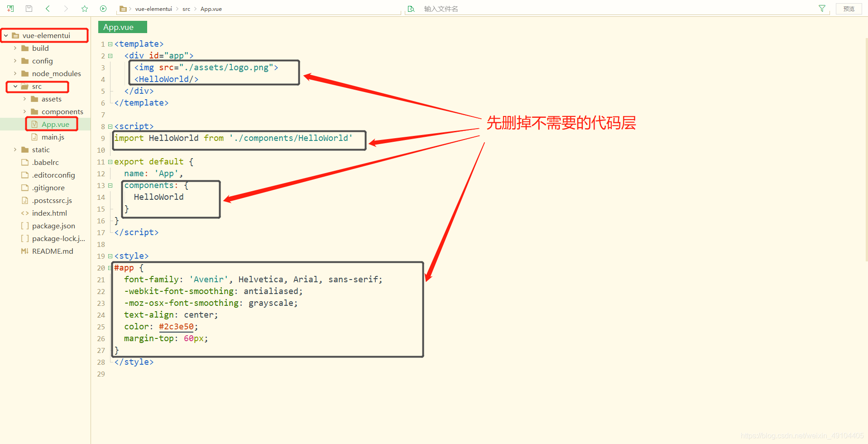Fold the style block at line 19

110,256
